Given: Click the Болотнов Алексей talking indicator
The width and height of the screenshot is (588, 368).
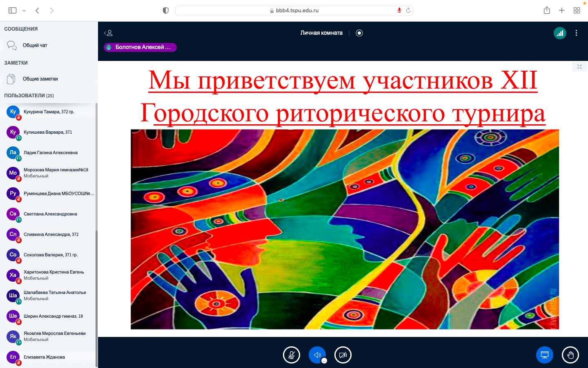Looking at the screenshot, I should pyautogui.click(x=140, y=47).
